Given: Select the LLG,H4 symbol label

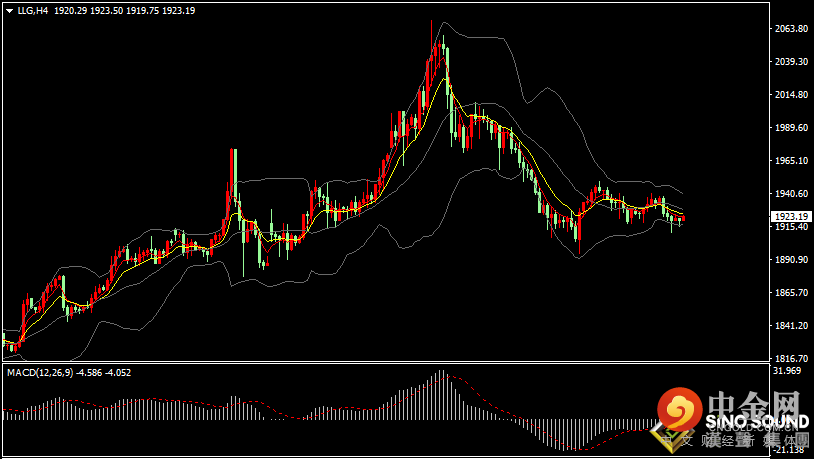Looking at the screenshot, I should [x=33, y=10].
